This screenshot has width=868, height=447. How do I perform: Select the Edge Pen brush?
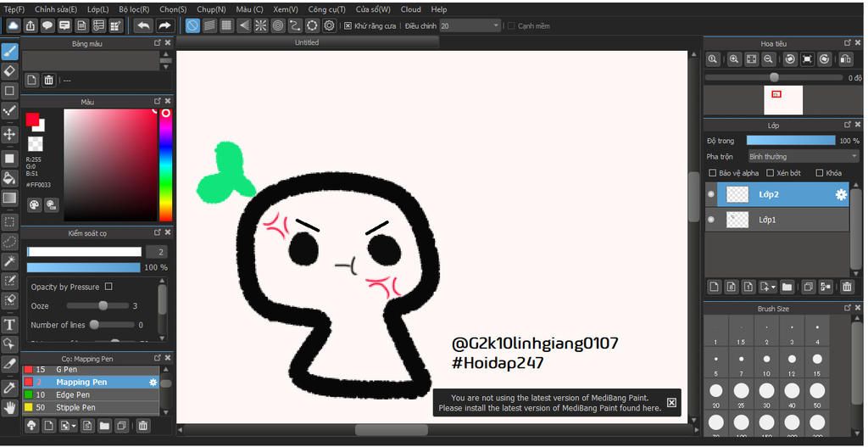[91, 395]
